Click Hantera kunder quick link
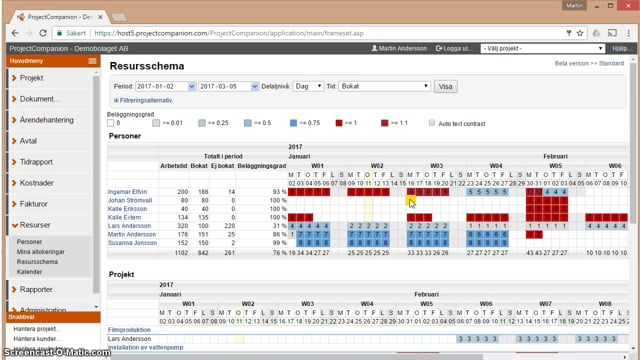 point(37,339)
